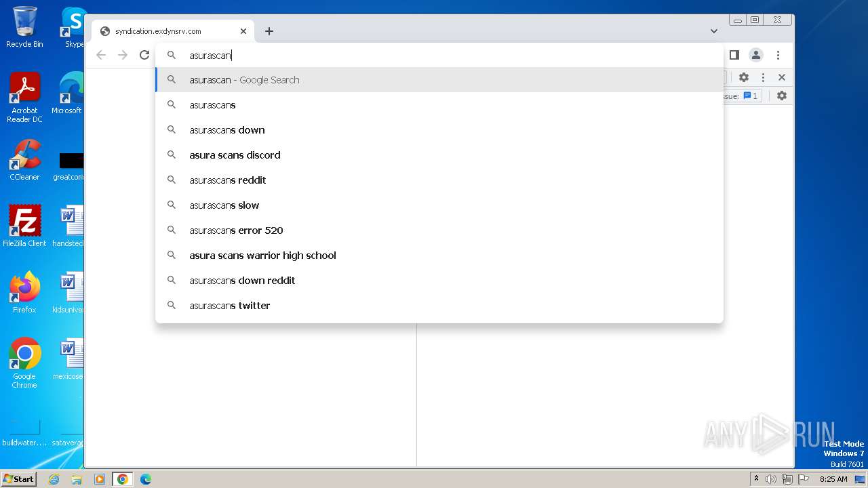Choose 'asurascans down reddit' suggestion
Image resolution: width=868 pixels, height=488 pixels.
[x=439, y=281]
